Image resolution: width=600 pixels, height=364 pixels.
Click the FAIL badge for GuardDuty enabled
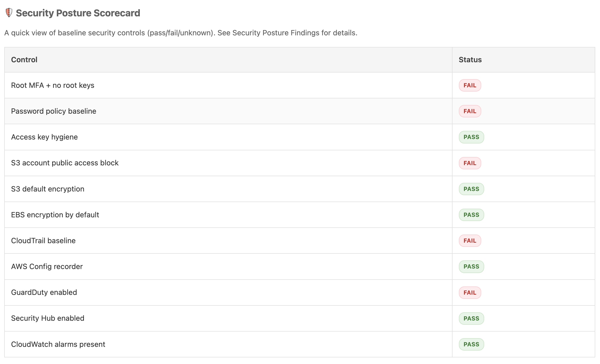(x=470, y=292)
